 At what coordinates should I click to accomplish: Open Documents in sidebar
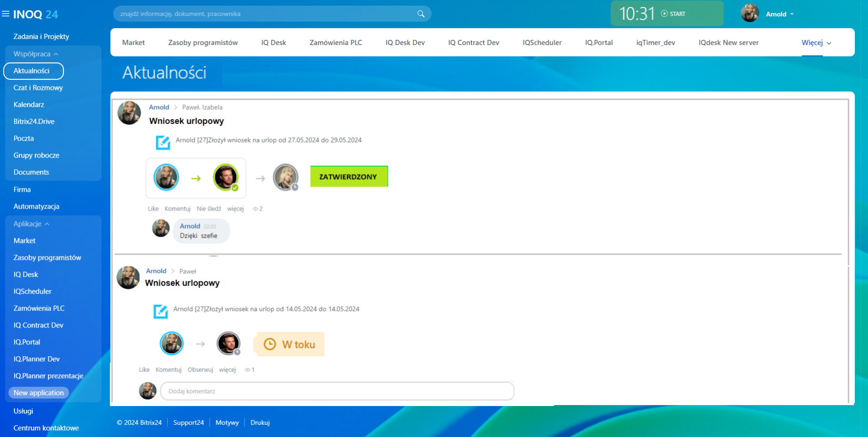click(x=31, y=172)
